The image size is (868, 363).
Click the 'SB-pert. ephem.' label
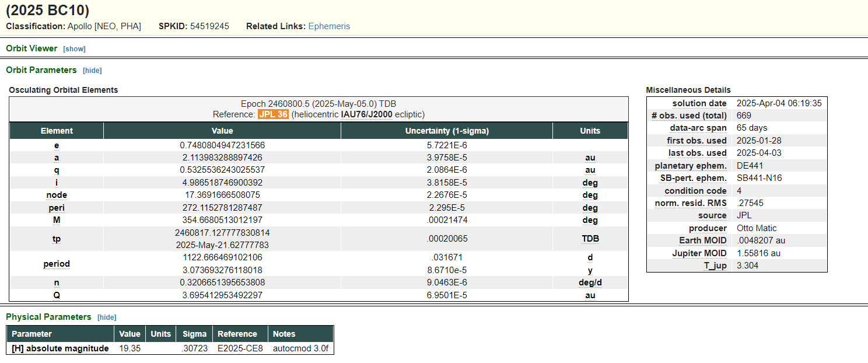[693, 178]
